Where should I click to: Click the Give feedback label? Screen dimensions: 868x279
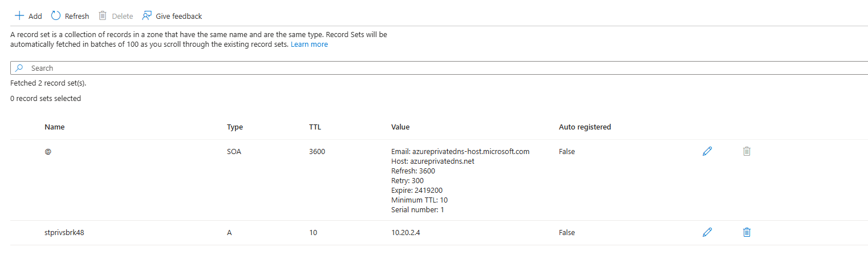coord(179,16)
